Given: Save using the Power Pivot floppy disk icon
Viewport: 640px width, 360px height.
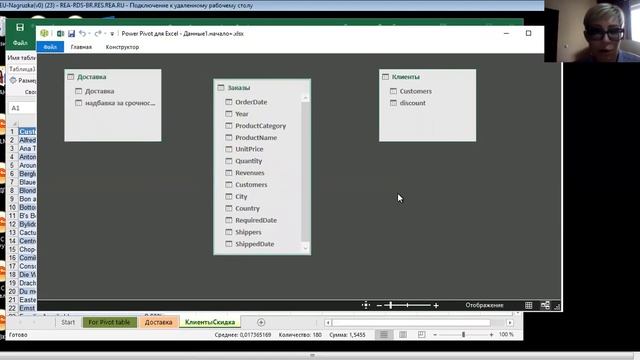Looking at the screenshot, I should [x=71, y=33].
